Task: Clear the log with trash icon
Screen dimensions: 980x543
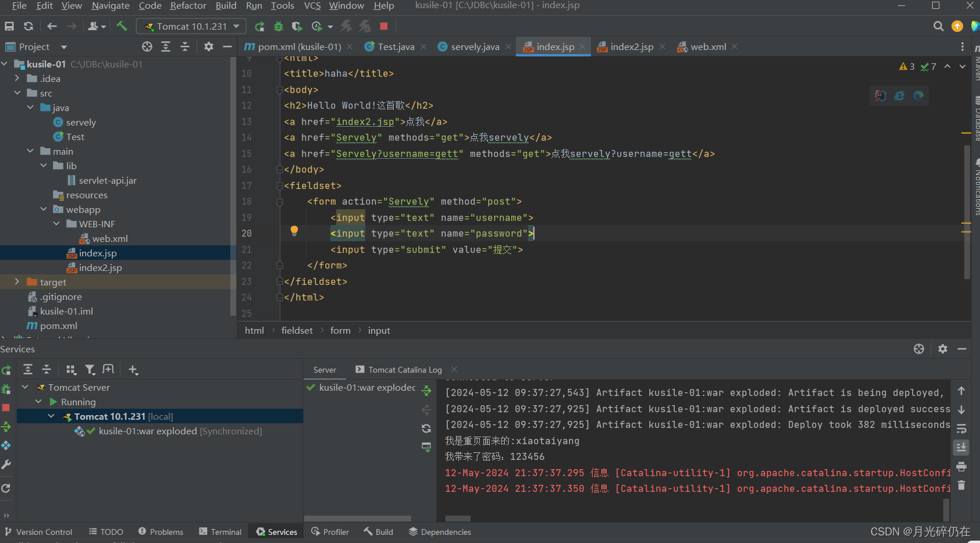Action: tap(961, 485)
